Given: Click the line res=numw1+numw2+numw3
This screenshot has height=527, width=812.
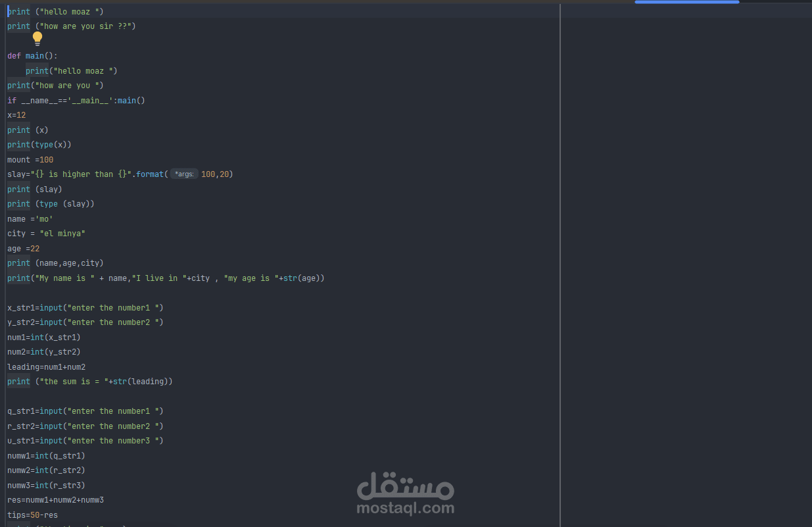Looking at the screenshot, I should click(56, 500).
